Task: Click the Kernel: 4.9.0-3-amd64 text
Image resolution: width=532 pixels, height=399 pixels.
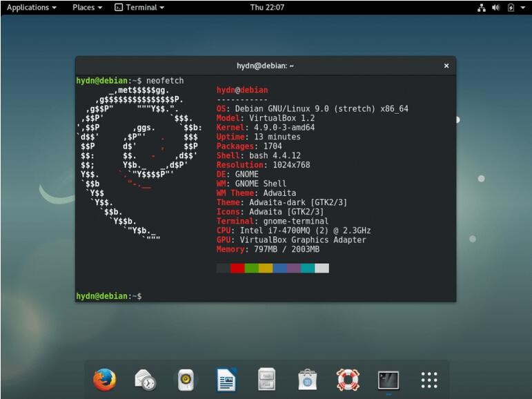Action: (x=266, y=128)
